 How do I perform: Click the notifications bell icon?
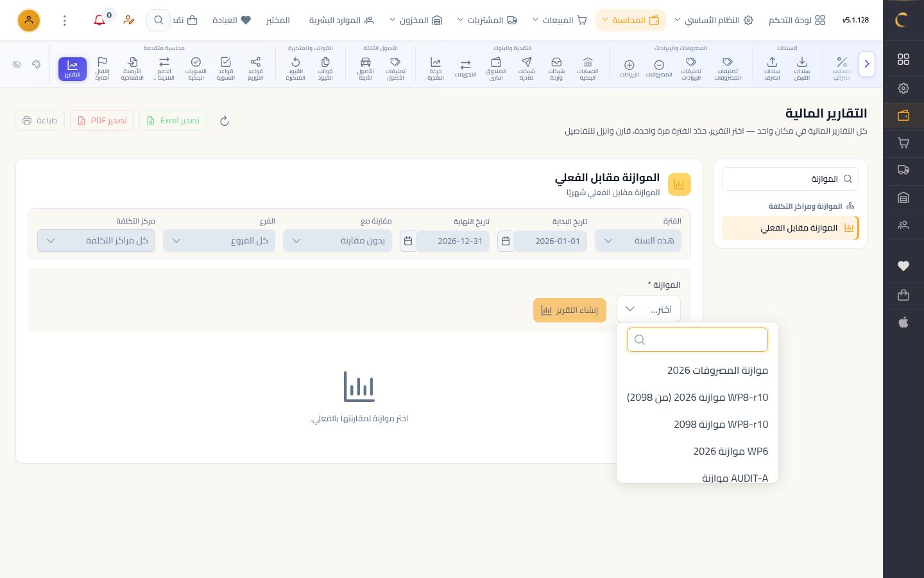click(x=99, y=20)
